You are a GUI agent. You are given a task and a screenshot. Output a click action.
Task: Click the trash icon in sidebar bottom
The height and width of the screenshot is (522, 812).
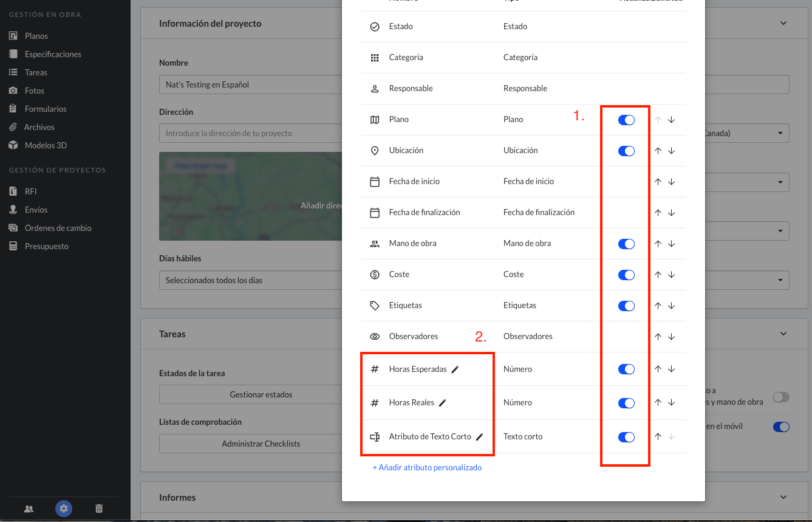[x=99, y=509]
